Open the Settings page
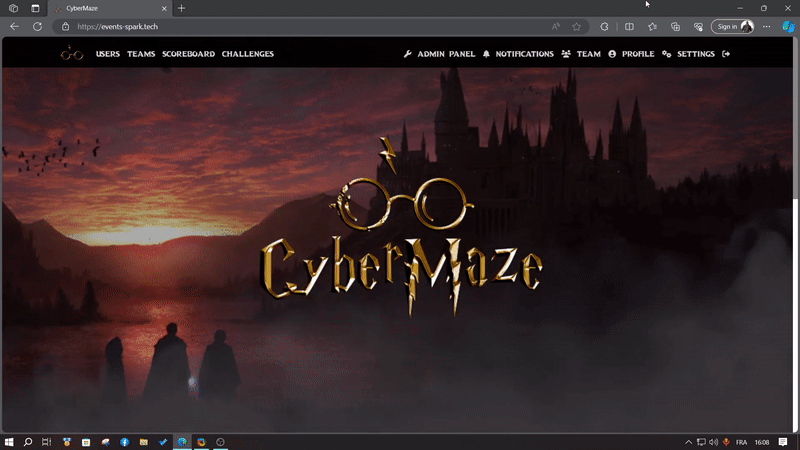 click(688, 54)
